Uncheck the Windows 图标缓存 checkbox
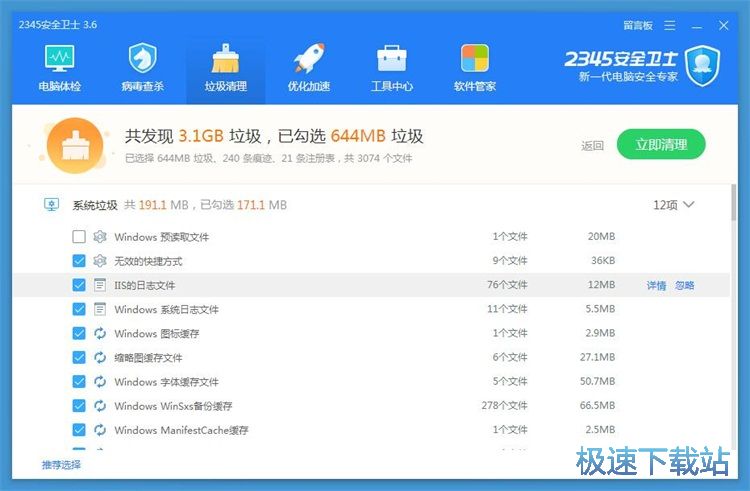Image resolution: width=750 pixels, height=491 pixels. (79, 333)
